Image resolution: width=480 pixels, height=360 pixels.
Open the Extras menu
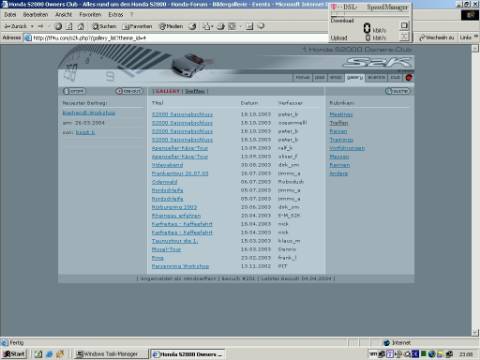click(116, 14)
